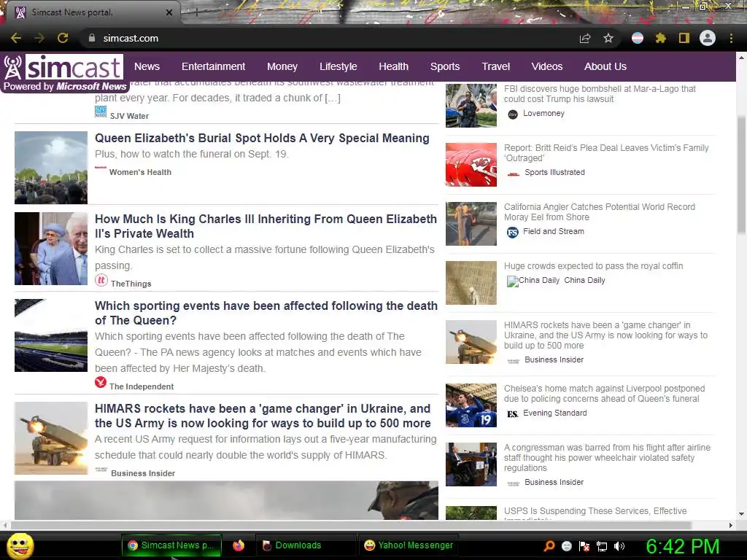Click the SJV Water source icon
Screen dimensions: 747x560
101,112
